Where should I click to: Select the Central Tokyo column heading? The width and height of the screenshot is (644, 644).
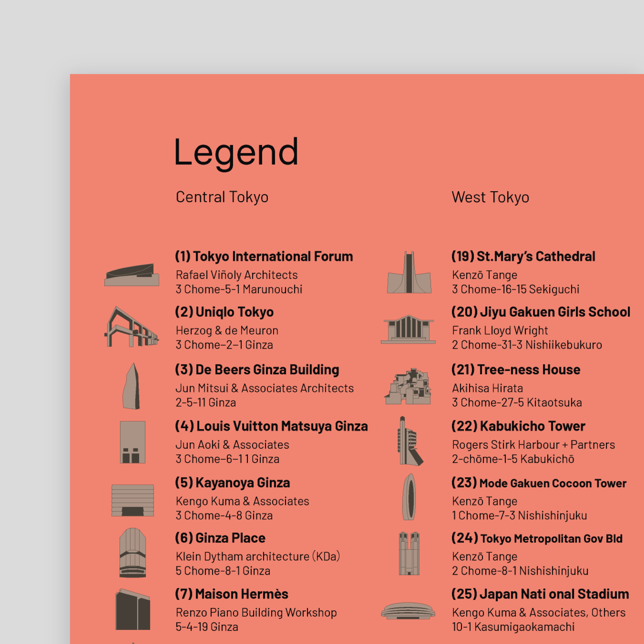pyautogui.click(x=222, y=197)
